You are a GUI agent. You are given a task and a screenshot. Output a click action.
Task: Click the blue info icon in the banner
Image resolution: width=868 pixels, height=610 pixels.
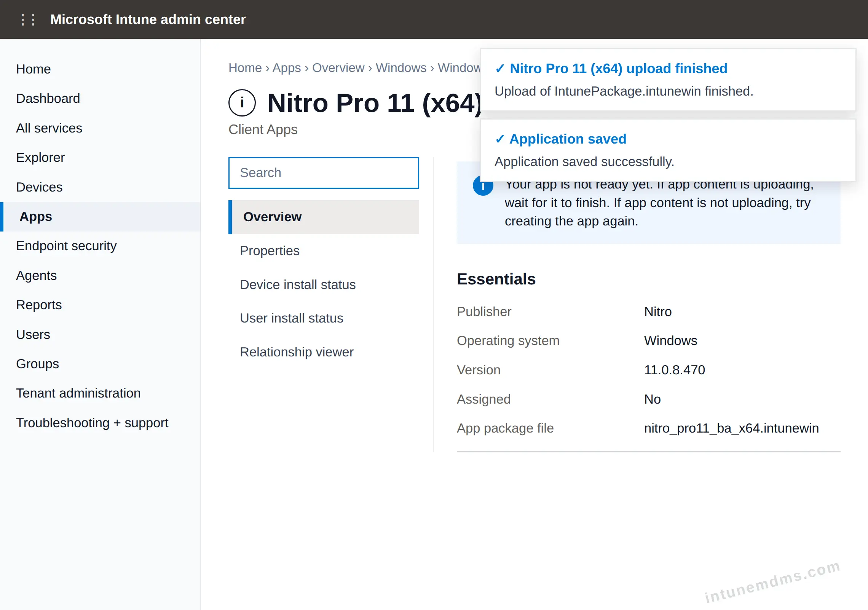pos(483,186)
